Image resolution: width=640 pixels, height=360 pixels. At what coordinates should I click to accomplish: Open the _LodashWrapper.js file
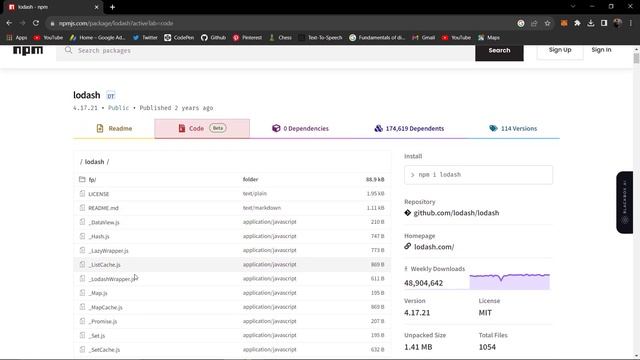111,279
